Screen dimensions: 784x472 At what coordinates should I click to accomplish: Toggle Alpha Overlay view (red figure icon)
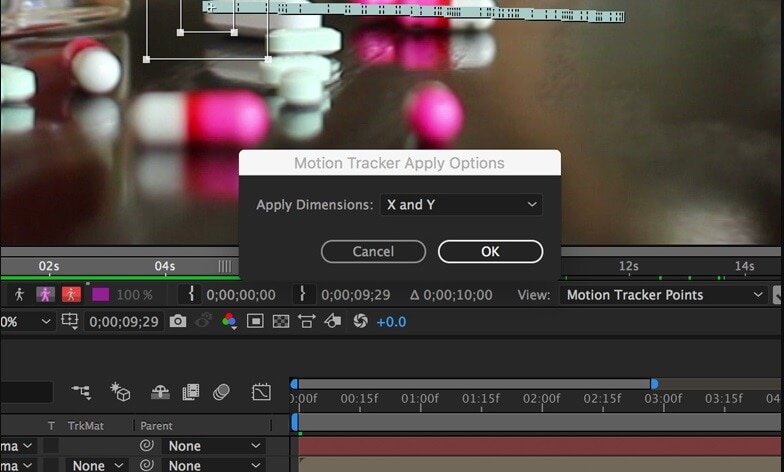[x=71, y=294]
